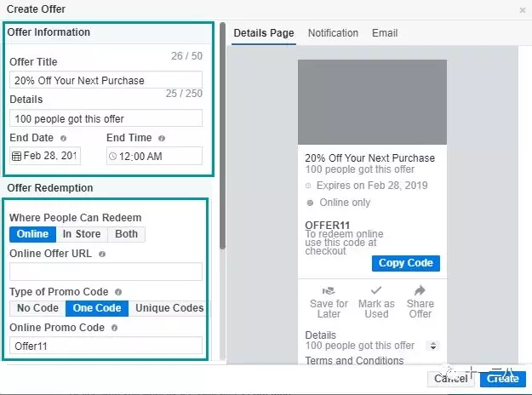Click the Cancel button
The height and width of the screenshot is (395, 532).
coord(451,378)
